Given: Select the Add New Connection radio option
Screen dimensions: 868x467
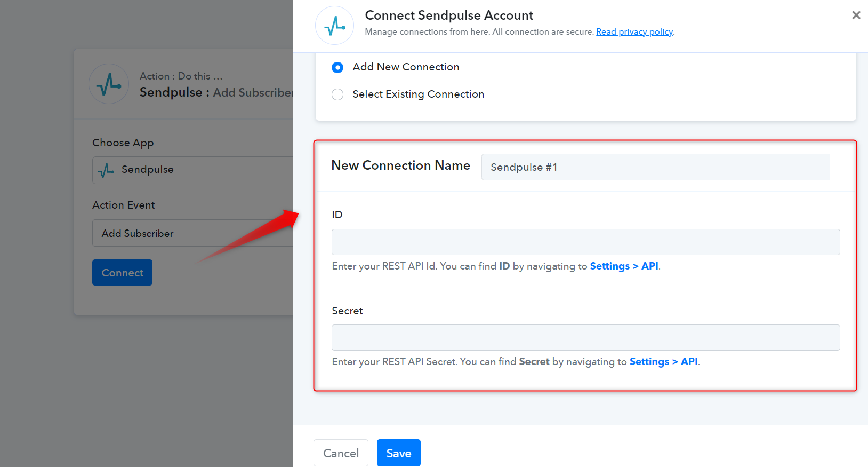Looking at the screenshot, I should (337, 67).
